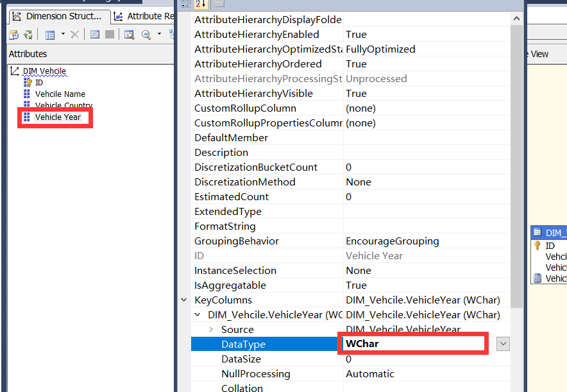The image size is (567, 392).
Task: Select the InstanceSelection property
Action: click(235, 271)
